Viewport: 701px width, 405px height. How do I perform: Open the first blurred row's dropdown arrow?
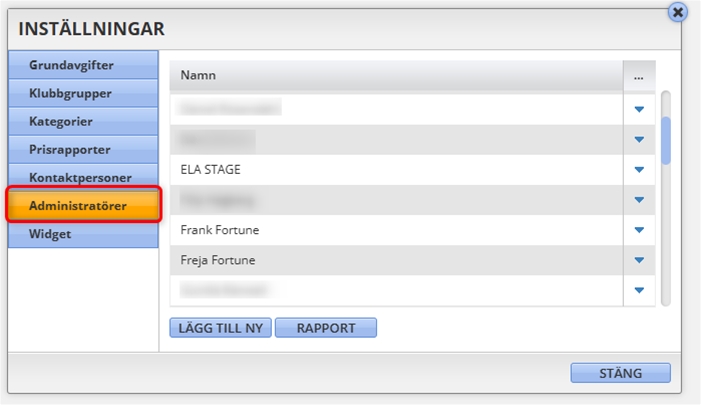click(x=639, y=109)
